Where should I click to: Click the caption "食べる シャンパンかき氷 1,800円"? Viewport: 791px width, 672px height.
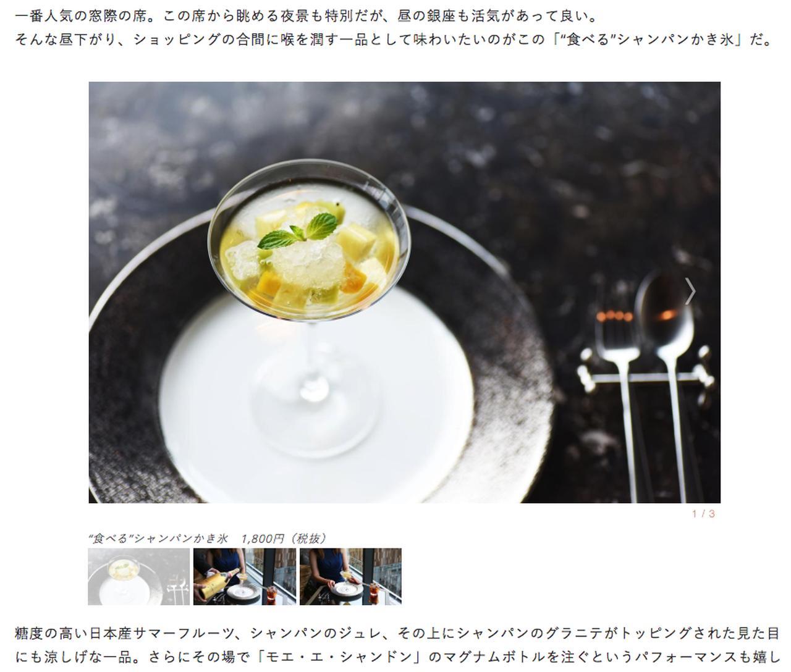[207, 538]
